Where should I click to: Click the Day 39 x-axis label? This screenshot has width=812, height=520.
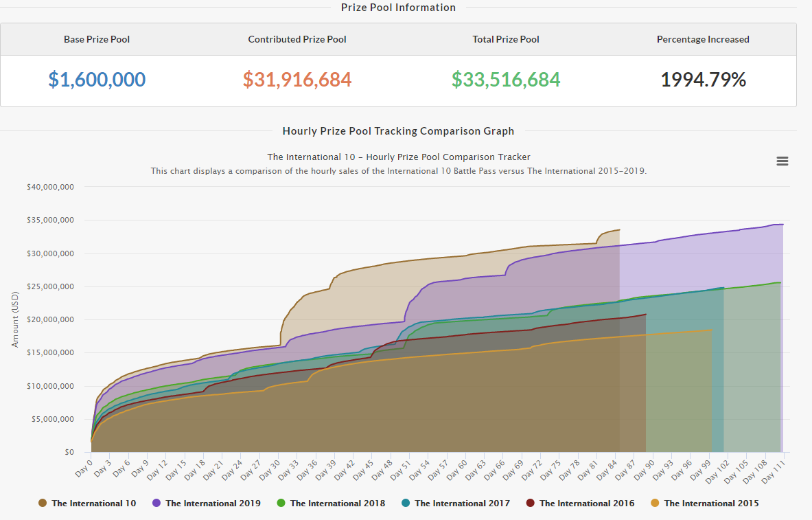(325, 469)
